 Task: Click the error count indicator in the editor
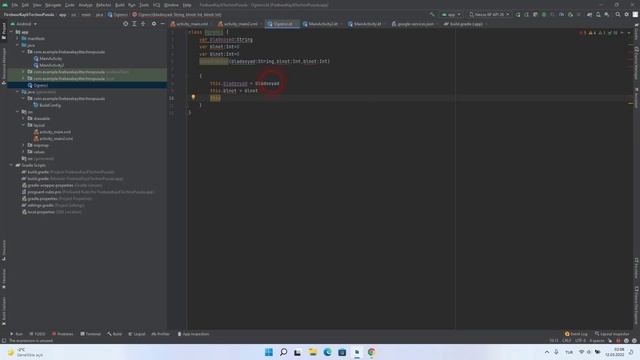point(582,33)
